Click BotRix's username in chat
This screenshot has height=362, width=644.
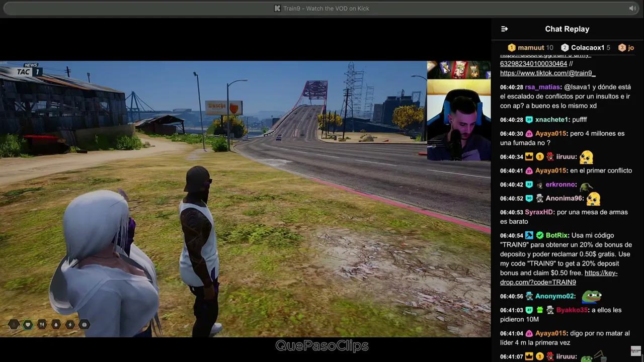557,235
